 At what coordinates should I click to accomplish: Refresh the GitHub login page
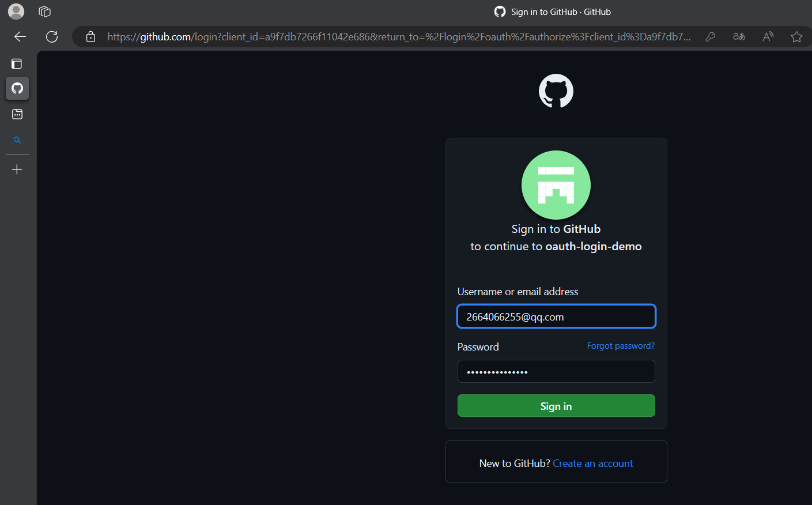coord(52,37)
